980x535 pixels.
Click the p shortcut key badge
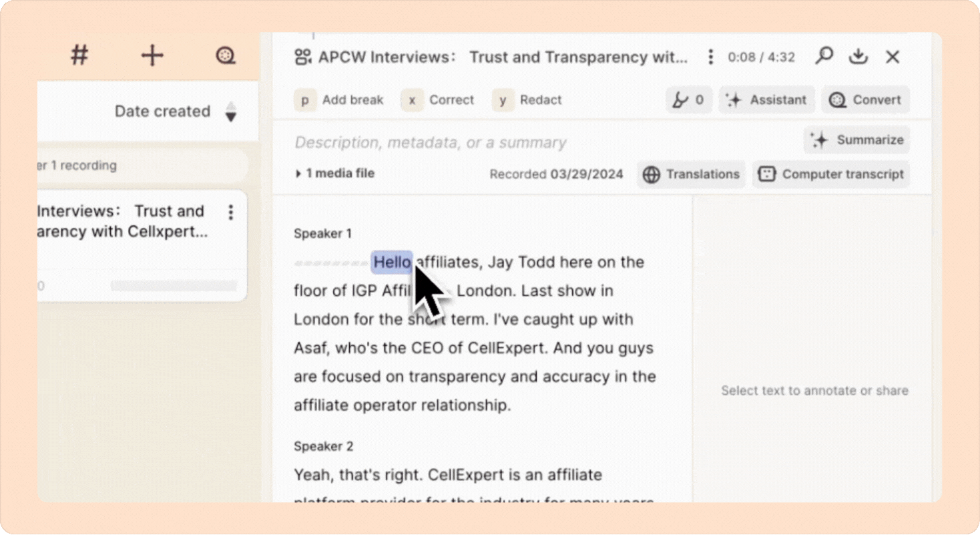coord(304,100)
